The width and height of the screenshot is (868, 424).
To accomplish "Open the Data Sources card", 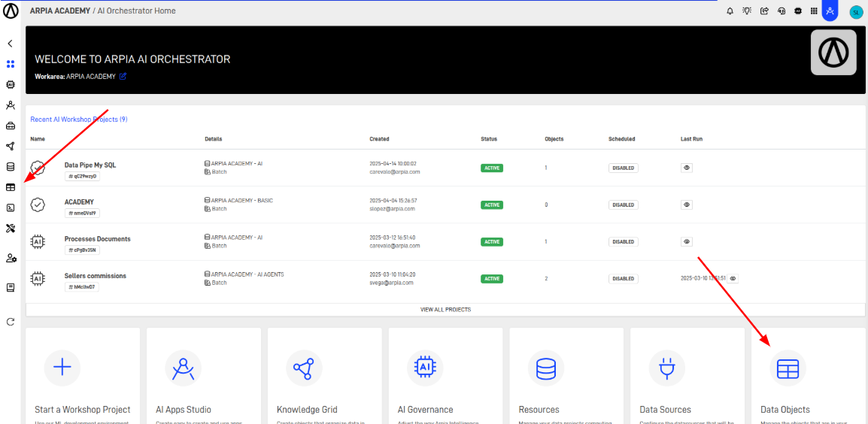I will click(687, 376).
